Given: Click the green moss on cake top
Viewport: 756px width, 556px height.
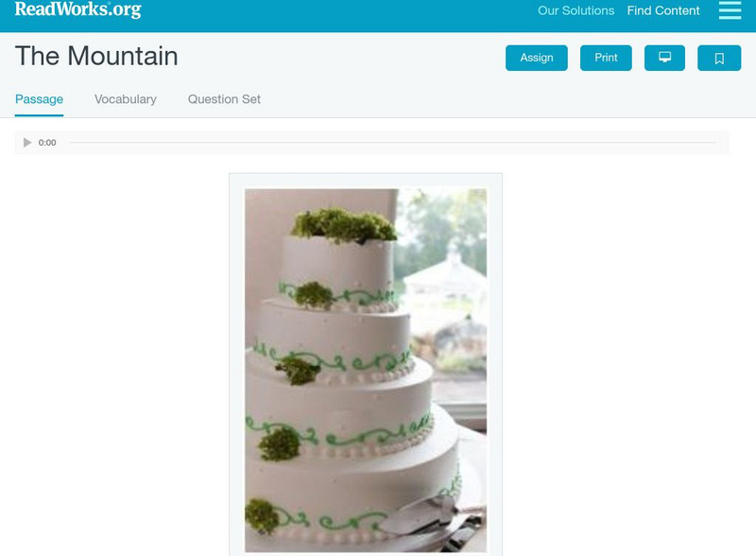Looking at the screenshot, I should (x=344, y=225).
